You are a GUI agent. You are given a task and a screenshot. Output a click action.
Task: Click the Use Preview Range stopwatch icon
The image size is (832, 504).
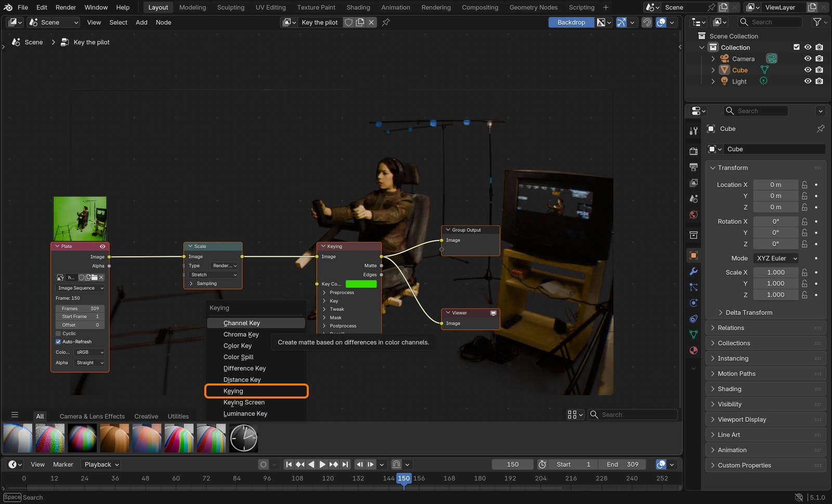(542, 465)
